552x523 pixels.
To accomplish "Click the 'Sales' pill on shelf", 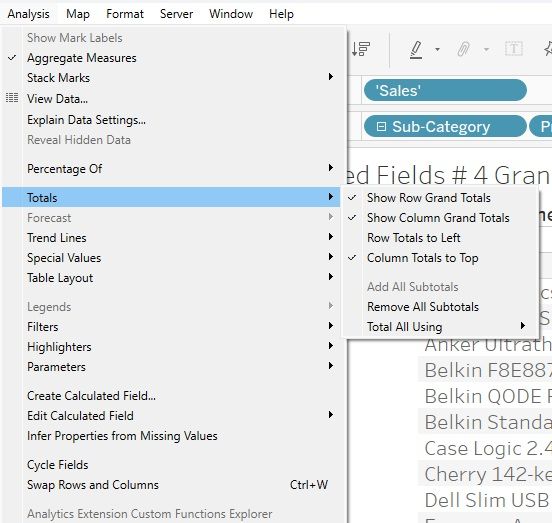I will 445,90.
